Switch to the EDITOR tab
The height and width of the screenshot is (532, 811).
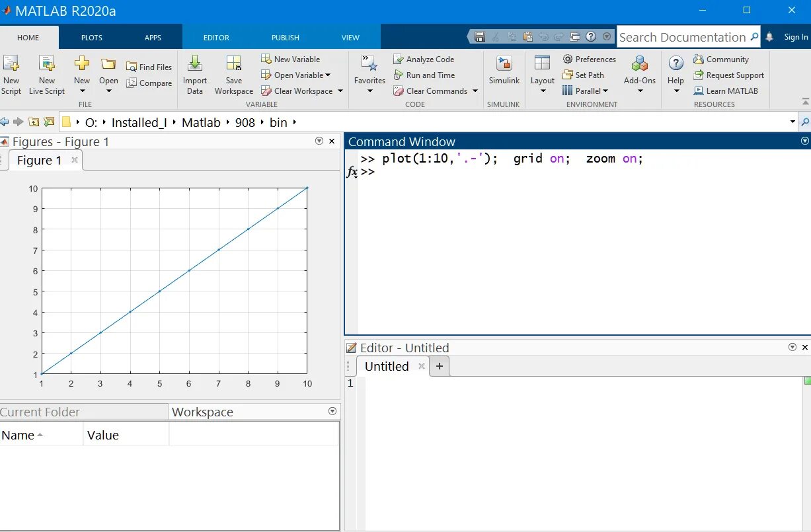216,38
